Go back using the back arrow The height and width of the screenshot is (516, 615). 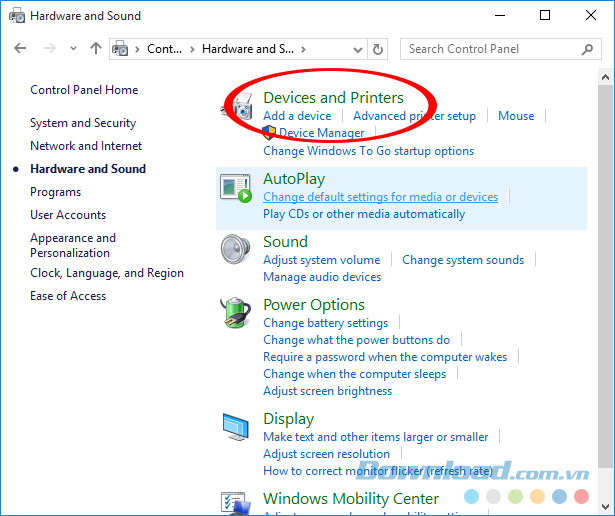(20, 49)
